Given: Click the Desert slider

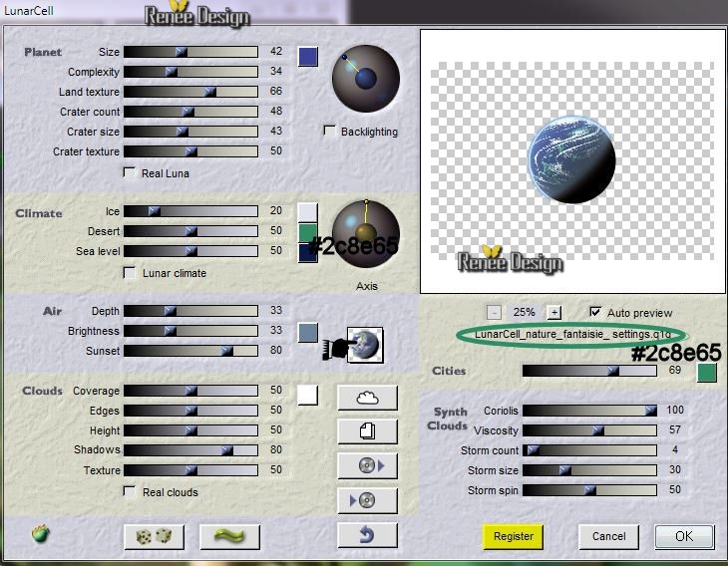Looking at the screenshot, I should (190, 231).
